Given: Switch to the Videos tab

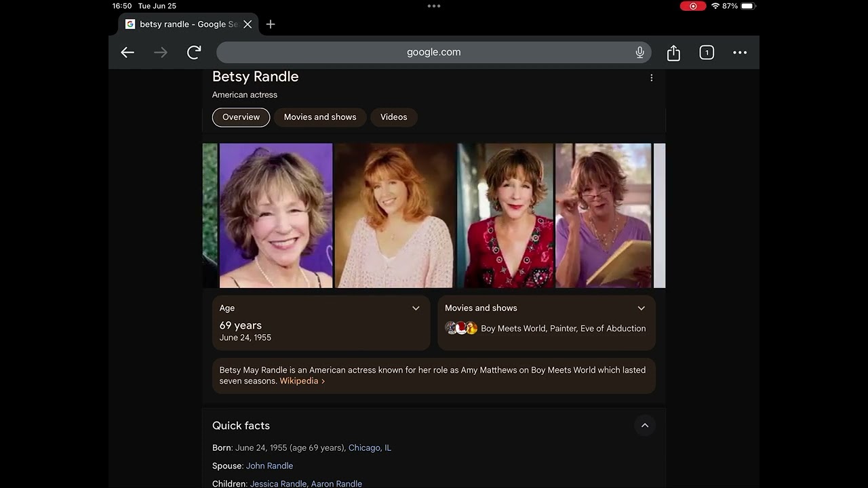Looking at the screenshot, I should pos(394,117).
